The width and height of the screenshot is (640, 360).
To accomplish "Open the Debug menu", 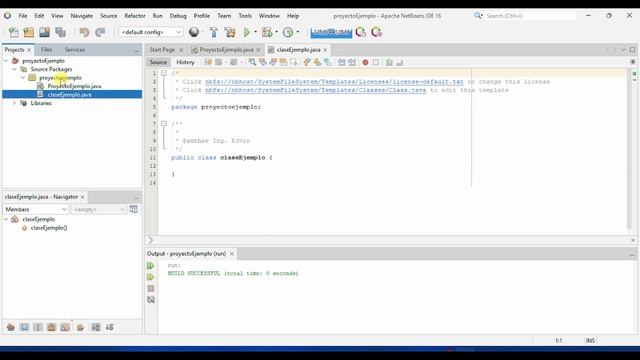I will tap(178, 16).
